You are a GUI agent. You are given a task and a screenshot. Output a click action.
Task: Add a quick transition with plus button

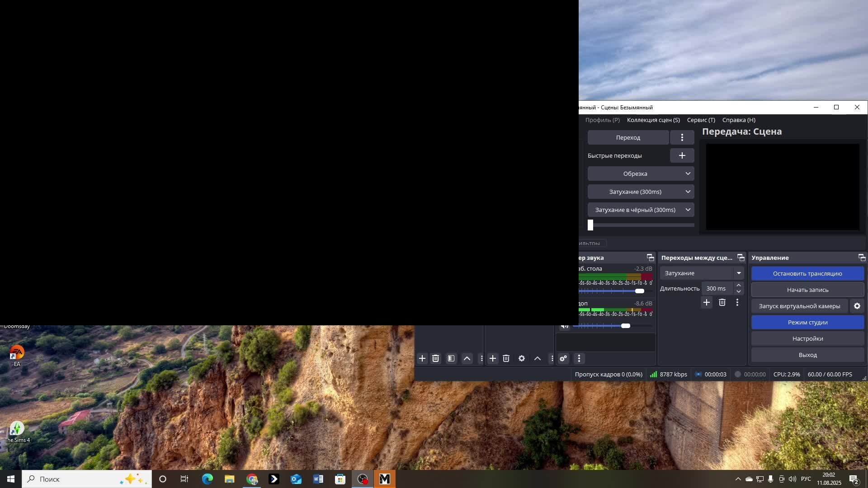click(x=682, y=155)
